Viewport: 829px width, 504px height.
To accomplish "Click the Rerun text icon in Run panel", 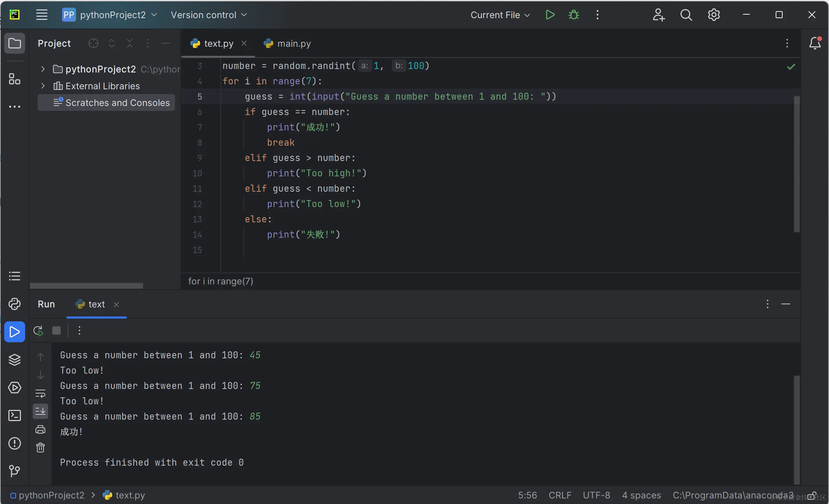I will tap(38, 330).
